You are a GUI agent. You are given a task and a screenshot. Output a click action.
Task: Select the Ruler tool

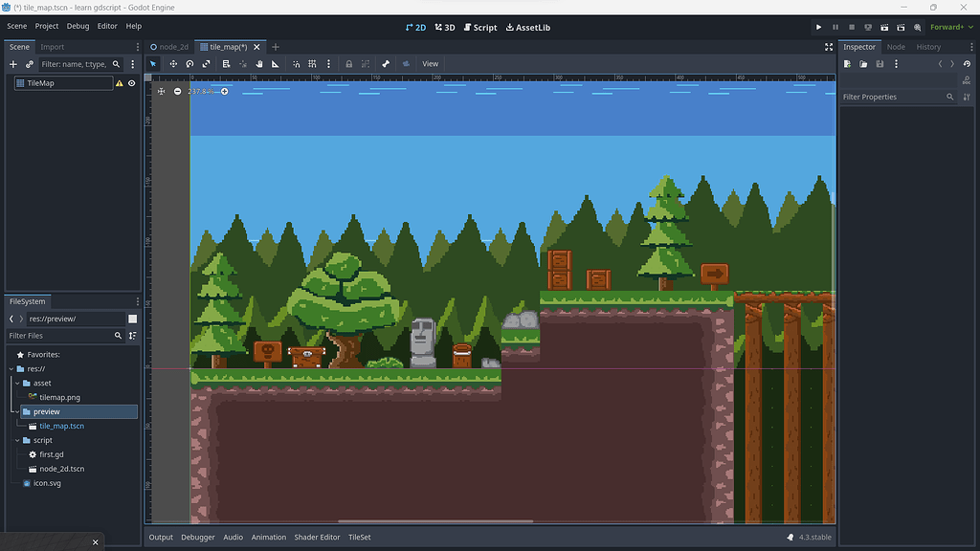point(276,63)
